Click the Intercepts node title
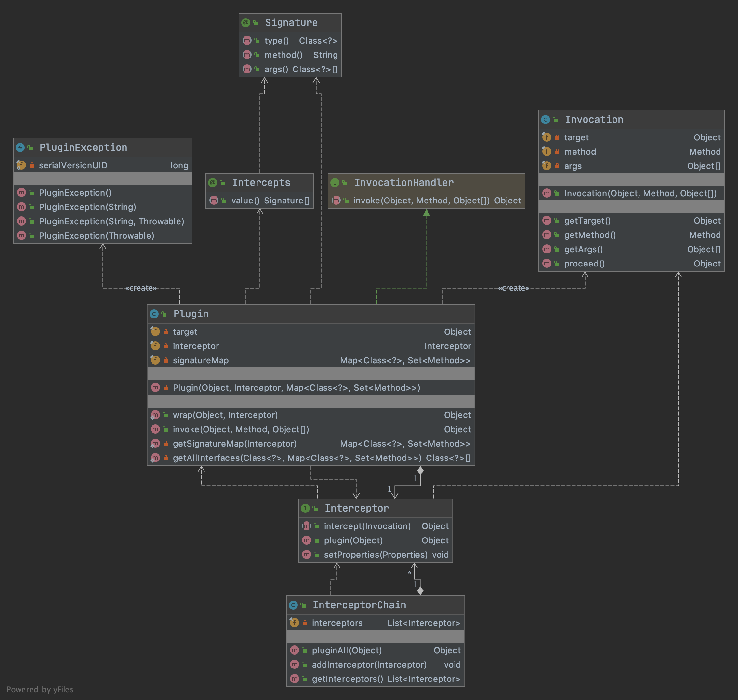This screenshot has width=738, height=700. (261, 182)
